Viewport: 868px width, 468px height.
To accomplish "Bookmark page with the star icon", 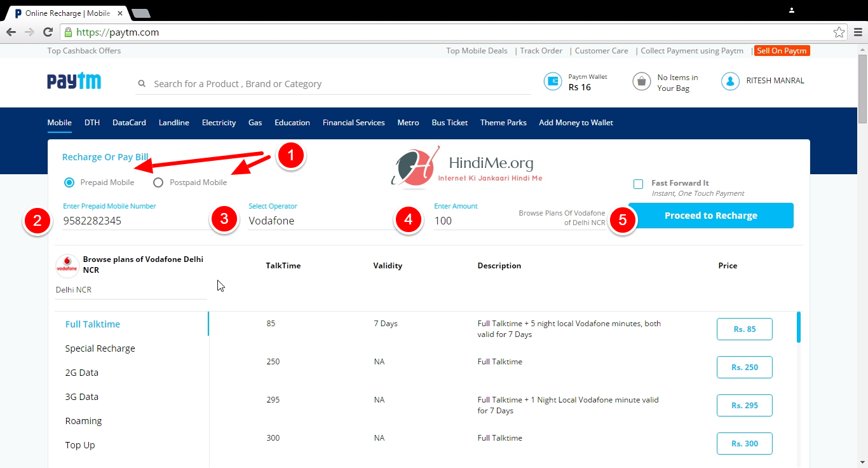I will (x=839, y=32).
